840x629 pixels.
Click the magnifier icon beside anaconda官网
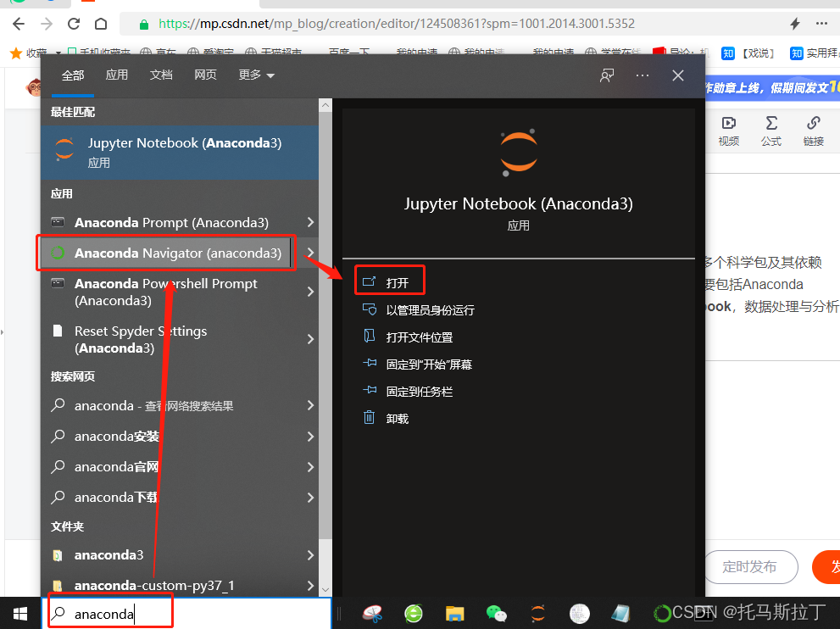[58, 466]
